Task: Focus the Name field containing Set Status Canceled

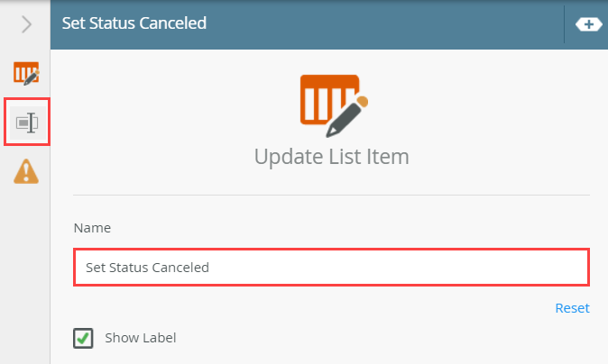Action: click(x=330, y=267)
